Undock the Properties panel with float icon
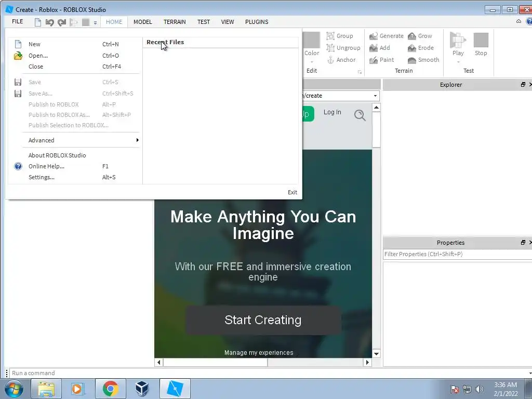Viewport: 532px width, 399px height. [x=523, y=242]
